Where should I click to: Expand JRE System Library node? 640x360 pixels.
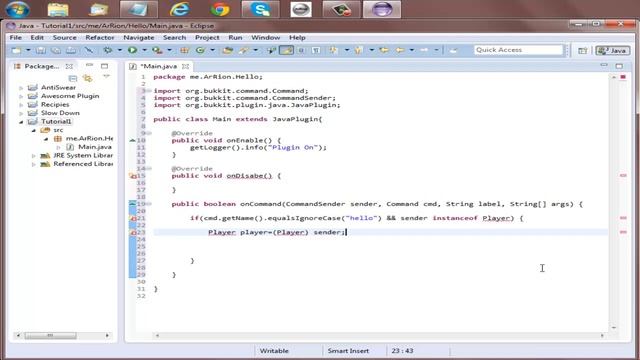coord(34,156)
